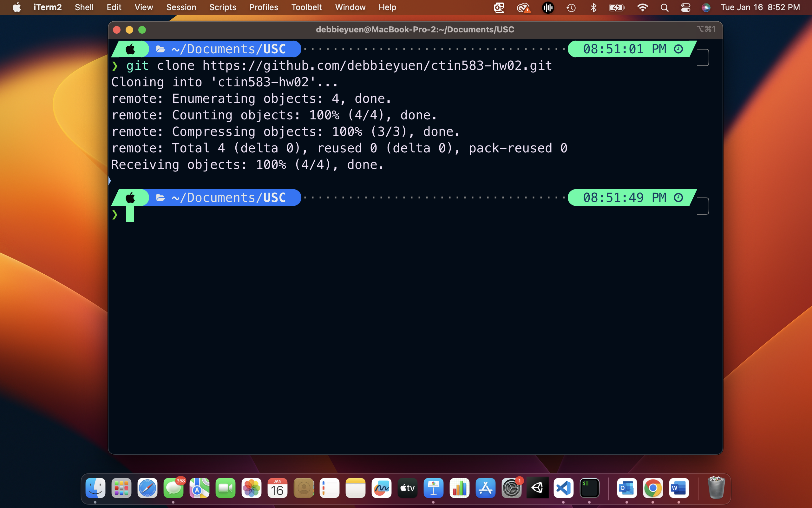This screenshot has height=508, width=812.
Task: Open the Wi-Fi status menu
Action: [642, 7]
